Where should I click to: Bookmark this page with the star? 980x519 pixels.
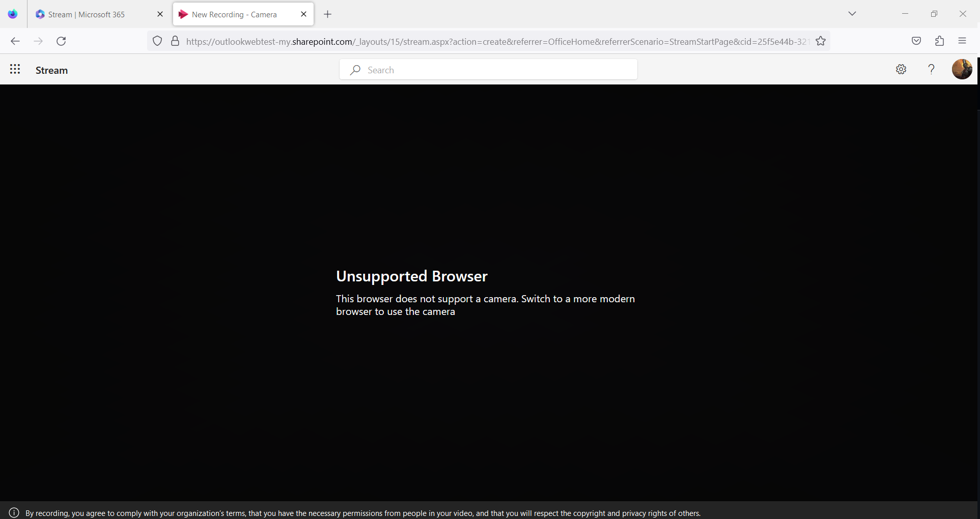[x=821, y=41]
